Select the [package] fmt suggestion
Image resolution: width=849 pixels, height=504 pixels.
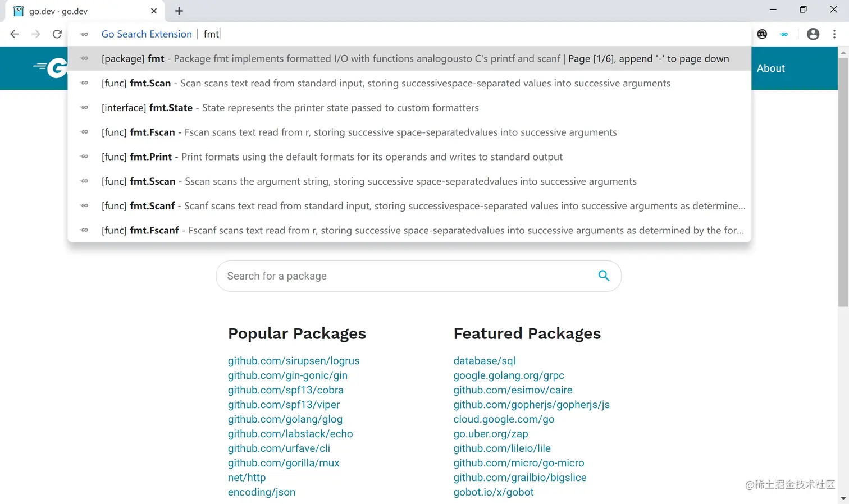pos(409,59)
